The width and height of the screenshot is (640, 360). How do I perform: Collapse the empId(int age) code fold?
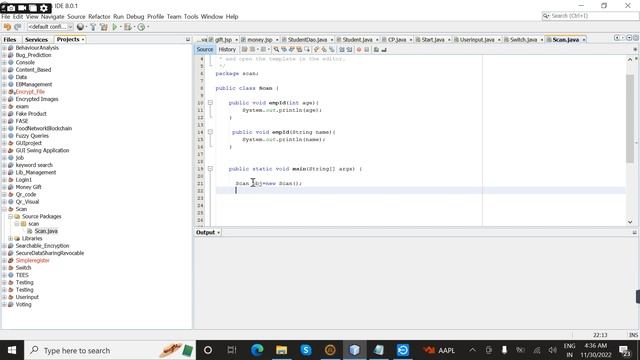[210, 103]
